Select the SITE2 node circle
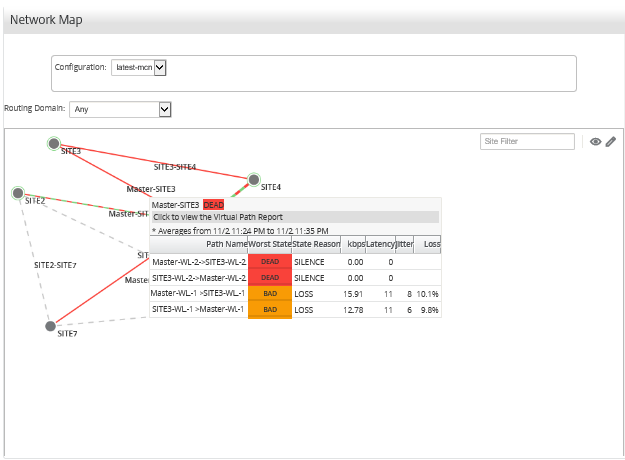The image size is (625, 460). point(18,193)
